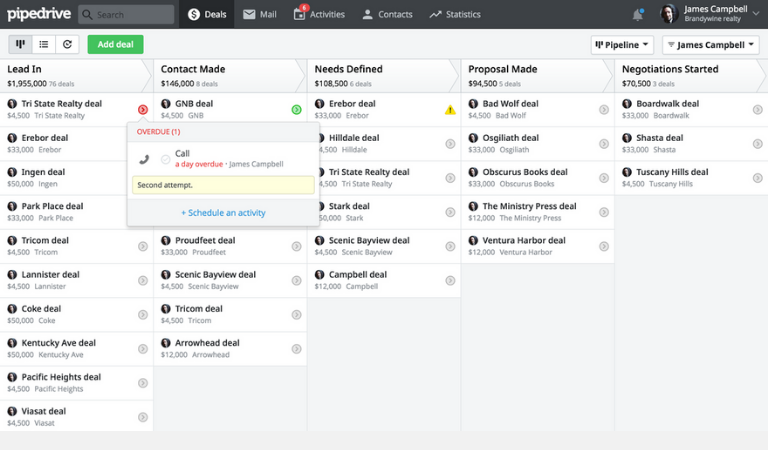The height and width of the screenshot is (450, 768).
Task: Click the Second attempt note
Action: pos(223,185)
